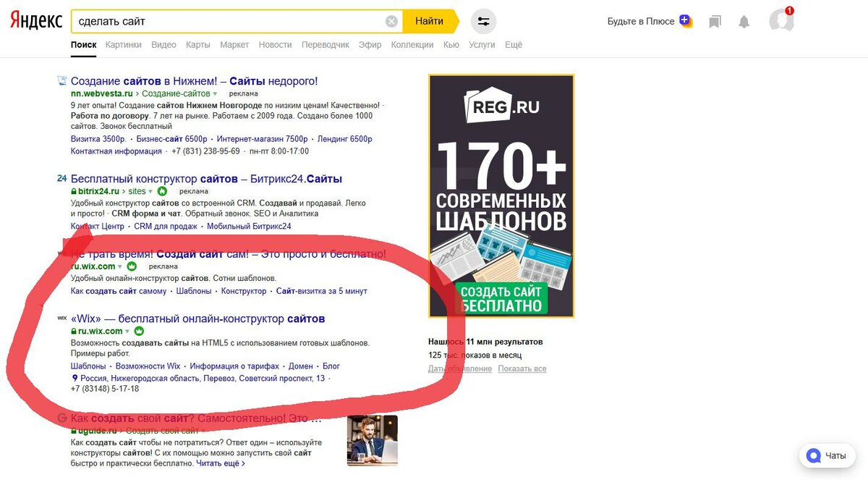
Task: Click the Читать ещё link
Action: point(221,463)
